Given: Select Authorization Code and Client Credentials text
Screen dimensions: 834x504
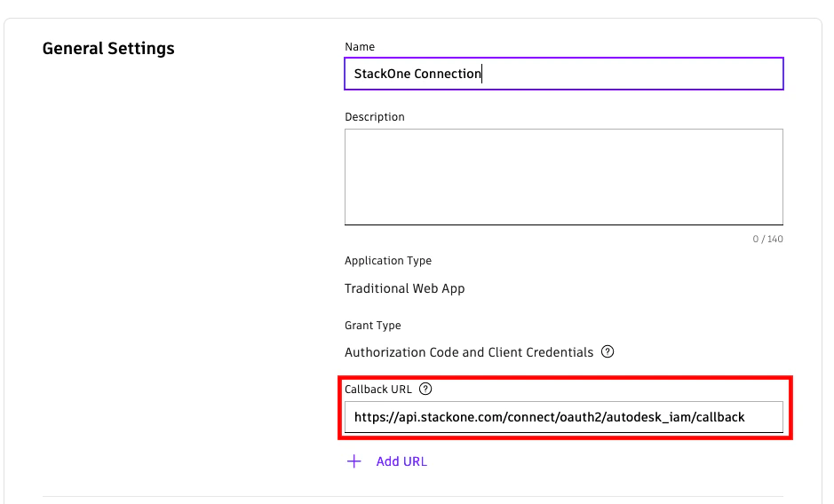Looking at the screenshot, I should click(469, 352).
